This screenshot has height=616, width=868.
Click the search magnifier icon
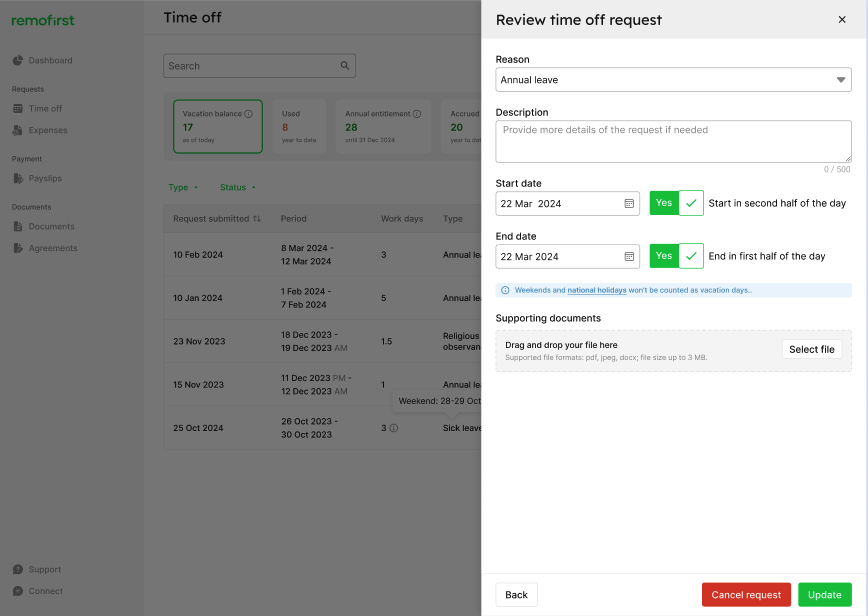pos(344,66)
